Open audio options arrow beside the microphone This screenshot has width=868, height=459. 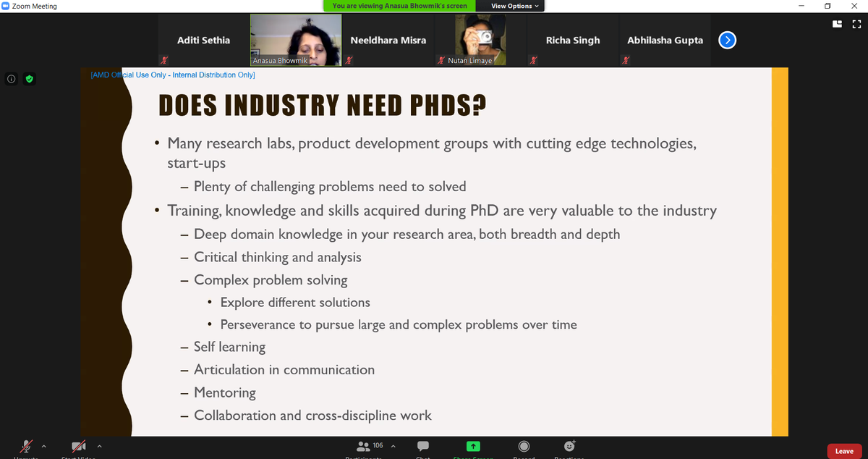pos(44,446)
